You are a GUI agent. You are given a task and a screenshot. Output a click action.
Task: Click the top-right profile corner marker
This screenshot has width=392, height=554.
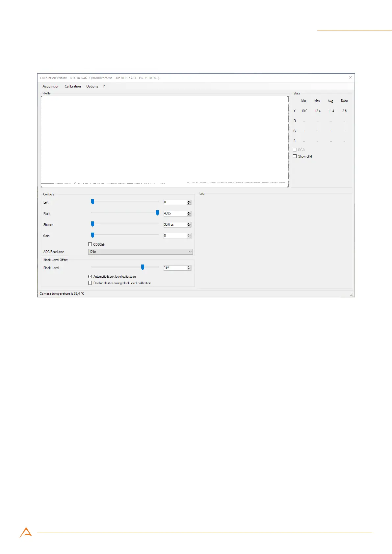288,96
